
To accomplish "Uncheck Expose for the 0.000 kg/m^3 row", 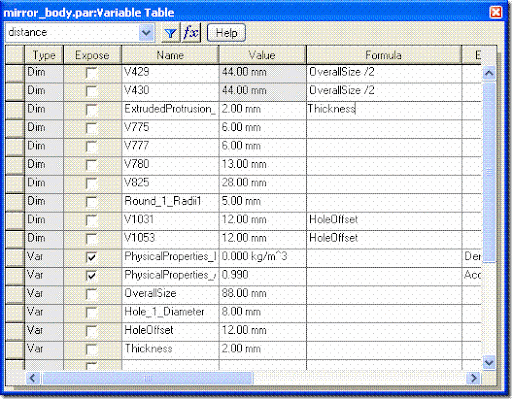I will click(x=91, y=257).
